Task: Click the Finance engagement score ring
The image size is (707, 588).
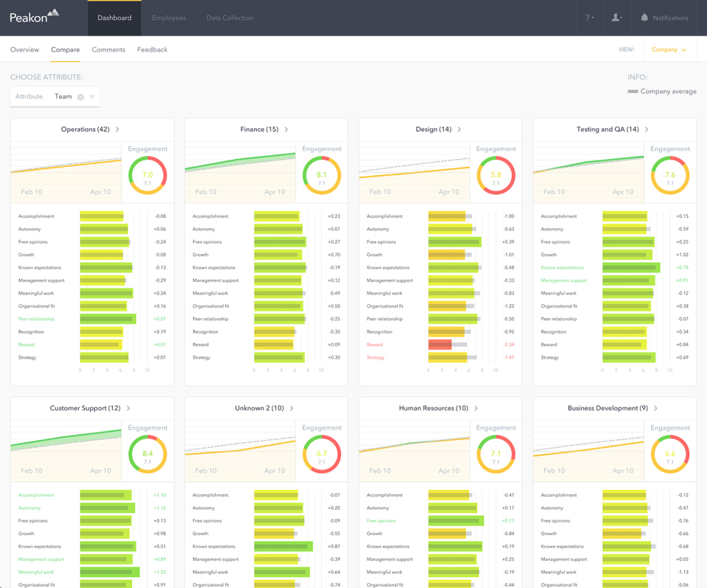Action: (x=322, y=175)
